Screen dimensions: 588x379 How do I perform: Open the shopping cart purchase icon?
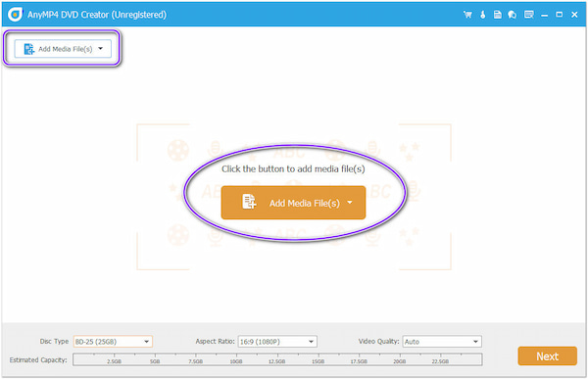tap(467, 15)
